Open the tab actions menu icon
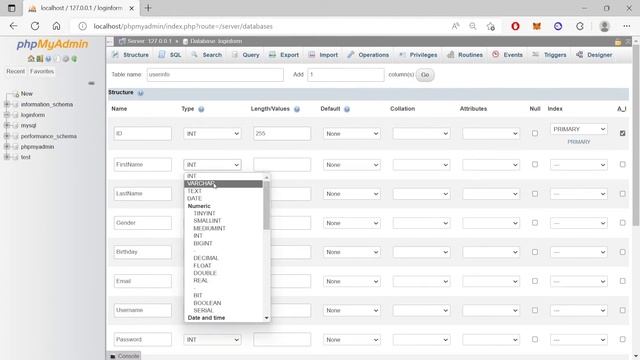Viewport: 640px width, 360px height. click(11, 8)
